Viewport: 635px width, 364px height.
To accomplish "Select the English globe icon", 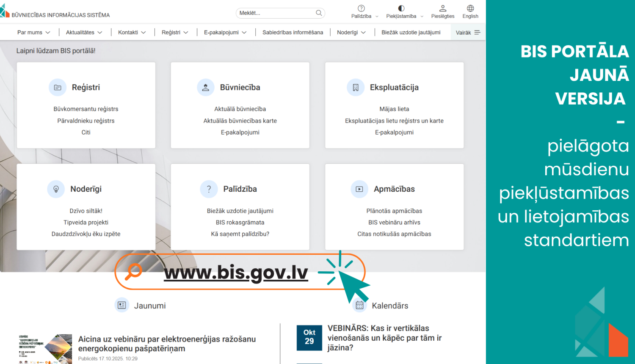I will coord(470,8).
